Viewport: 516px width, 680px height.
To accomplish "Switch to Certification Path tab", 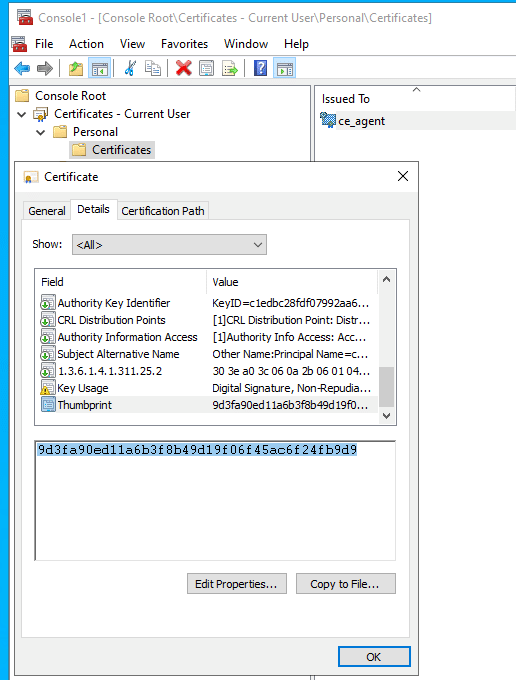I will click(x=163, y=211).
